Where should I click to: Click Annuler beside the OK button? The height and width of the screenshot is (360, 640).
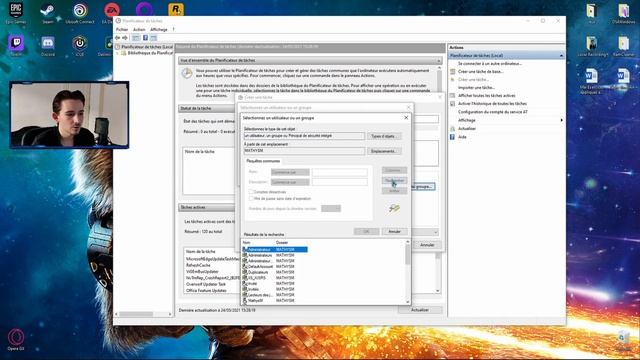tap(394, 231)
